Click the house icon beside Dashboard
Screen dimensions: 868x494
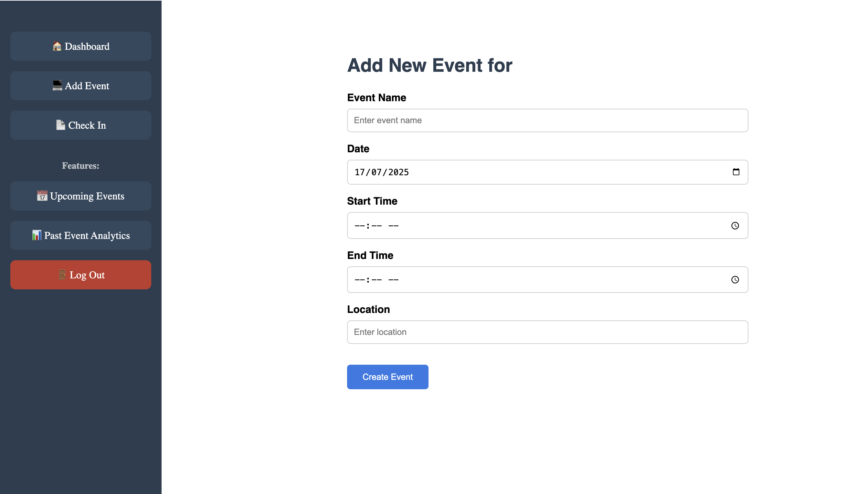(57, 46)
